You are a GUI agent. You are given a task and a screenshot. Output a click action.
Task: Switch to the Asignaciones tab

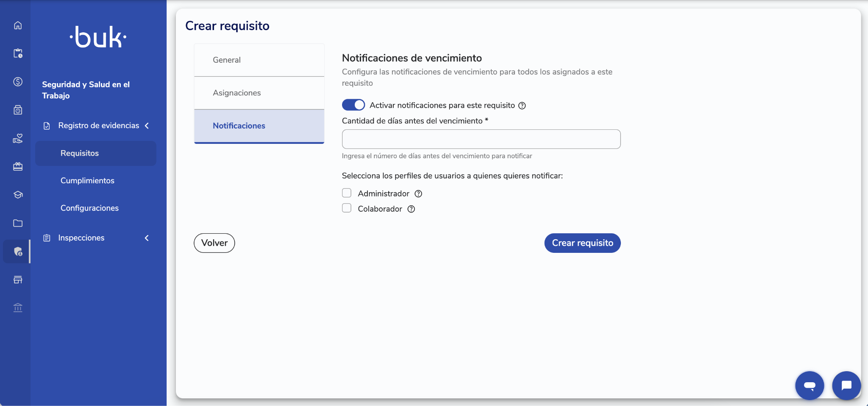[x=259, y=93]
